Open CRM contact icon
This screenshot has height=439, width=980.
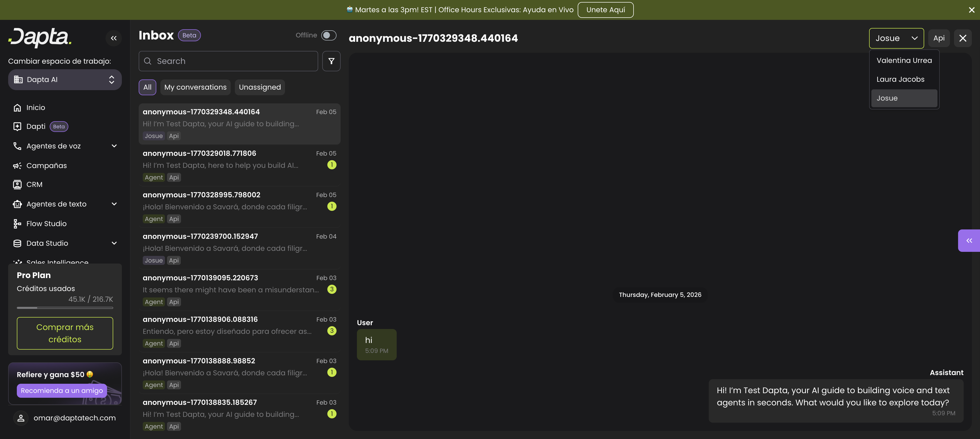click(x=18, y=185)
